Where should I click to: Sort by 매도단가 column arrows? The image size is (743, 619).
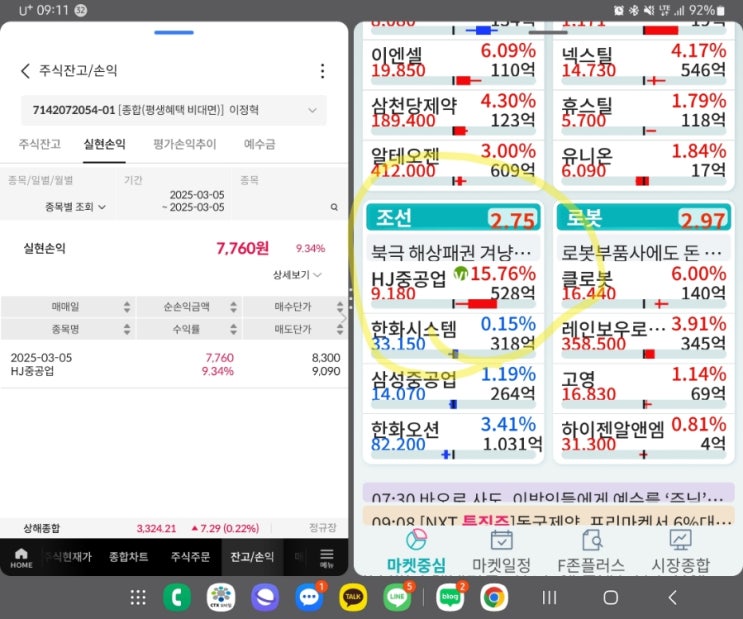pyautogui.click(x=340, y=329)
